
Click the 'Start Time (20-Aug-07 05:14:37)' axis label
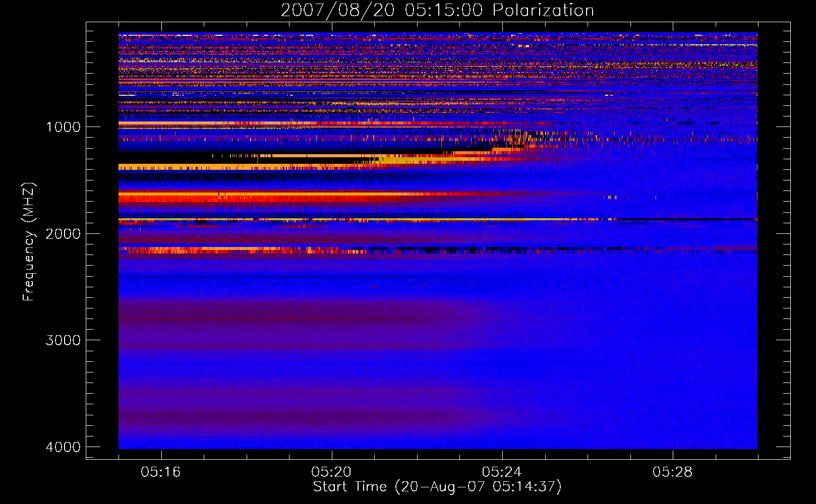(437, 487)
